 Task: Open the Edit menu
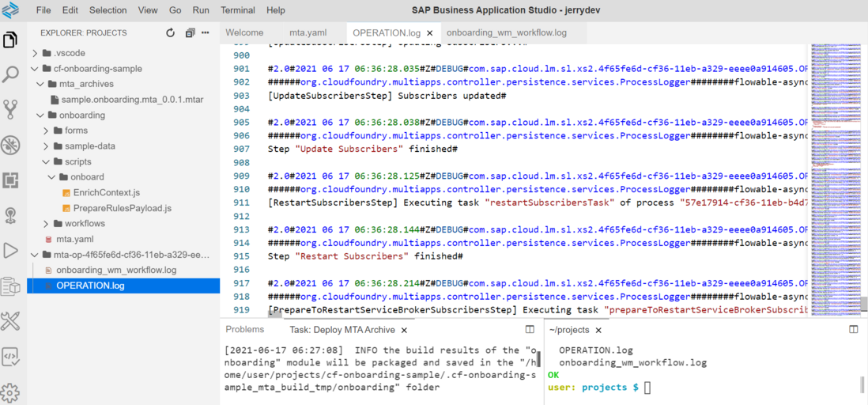[70, 10]
